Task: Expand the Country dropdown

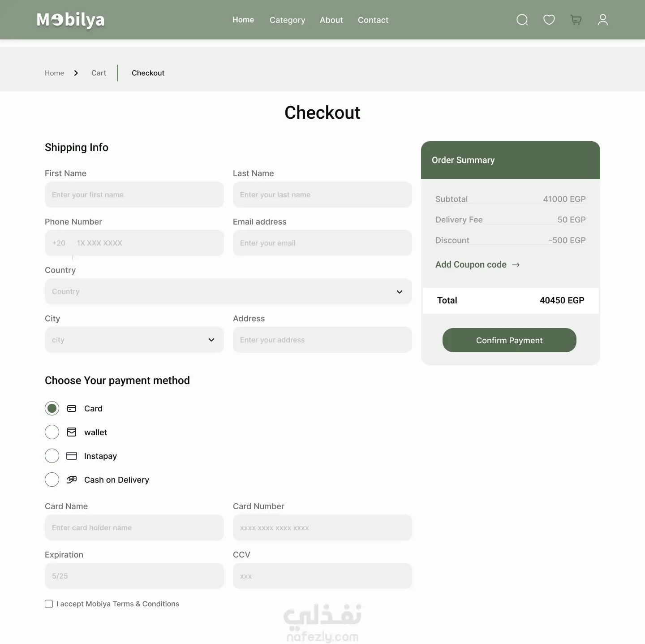Action: (228, 291)
